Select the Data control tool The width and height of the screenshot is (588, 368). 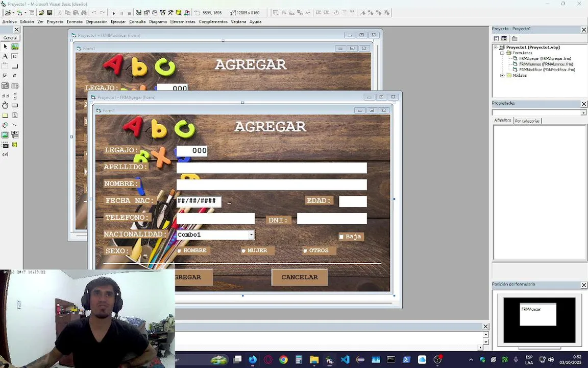(x=15, y=134)
